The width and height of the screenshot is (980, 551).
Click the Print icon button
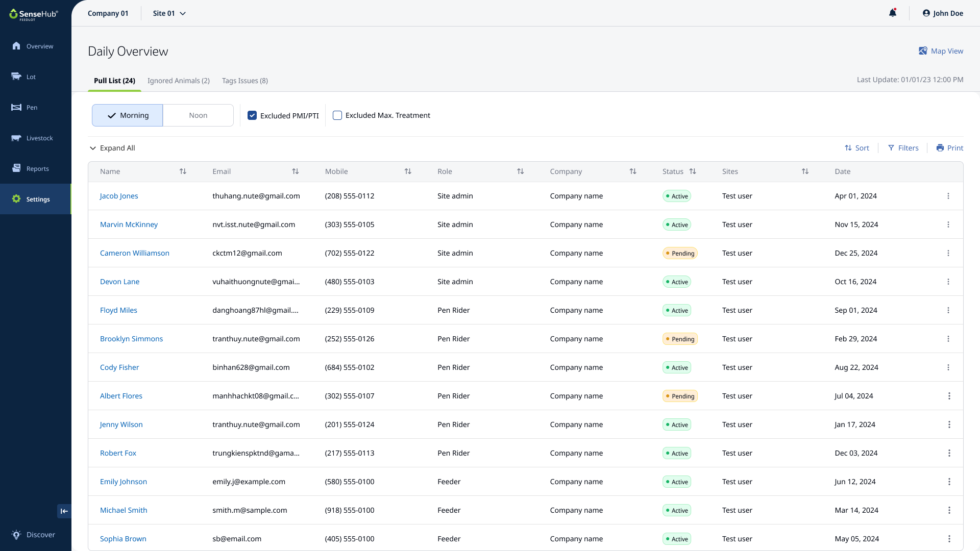click(x=940, y=148)
